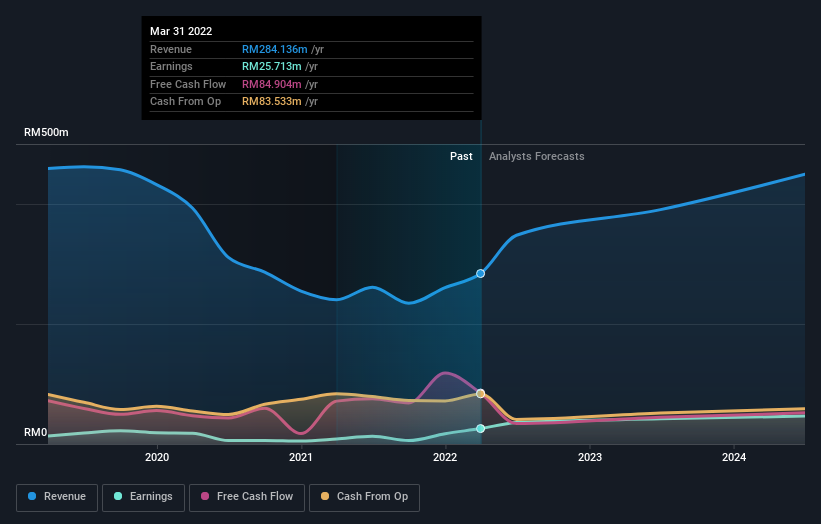Viewport: 821px width, 524px height.
Task: Select the 2021 x-axis label
Action: (301, 457)
